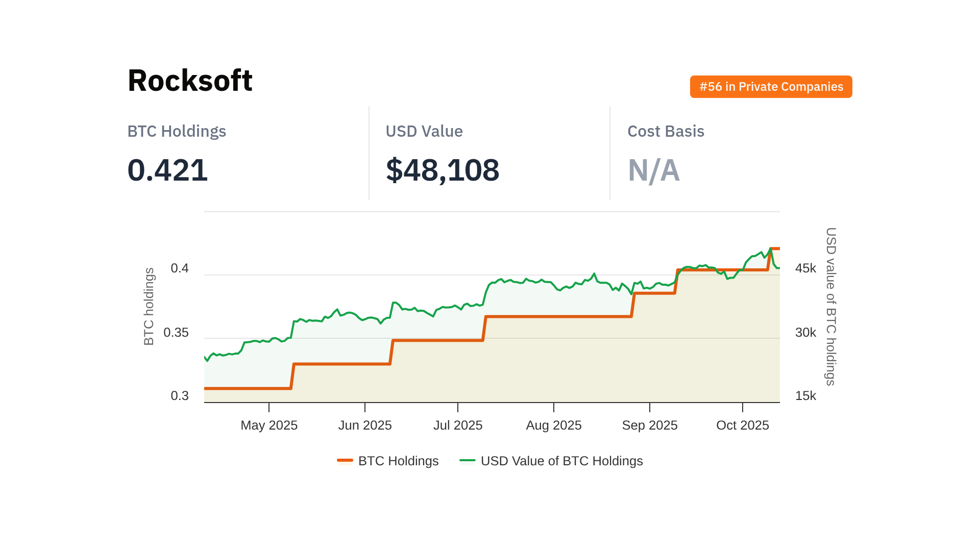This screenshot has width=980, height=551.
Task: Click the #56 in Private Companies badge
Action: pos(771,87)
